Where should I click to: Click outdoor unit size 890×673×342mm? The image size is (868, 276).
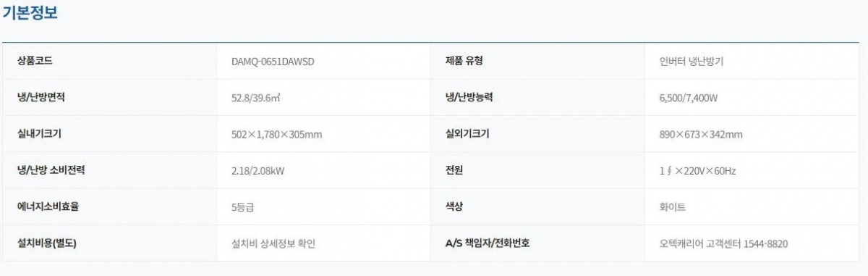click(x=696, y=135)
